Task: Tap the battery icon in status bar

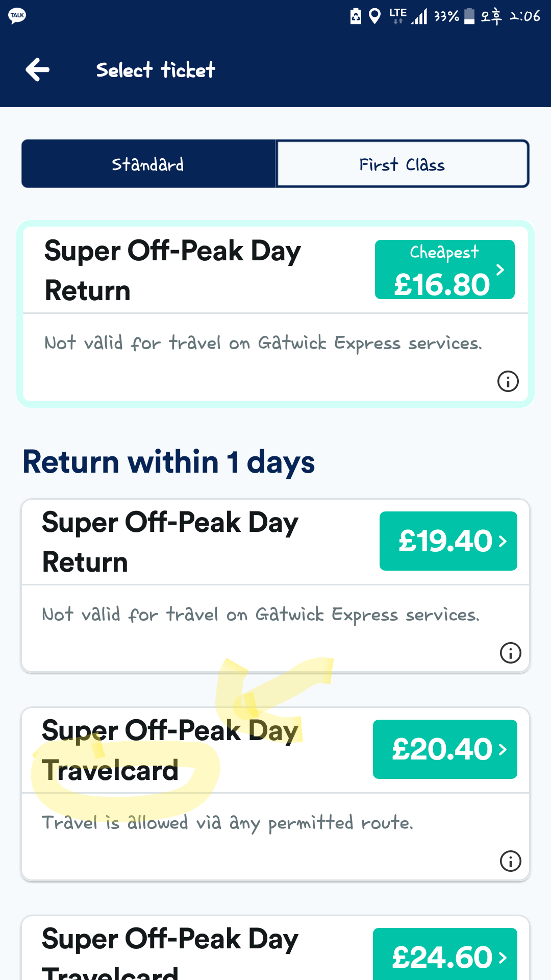Action: pyautogui.click(x=469, y=16)
